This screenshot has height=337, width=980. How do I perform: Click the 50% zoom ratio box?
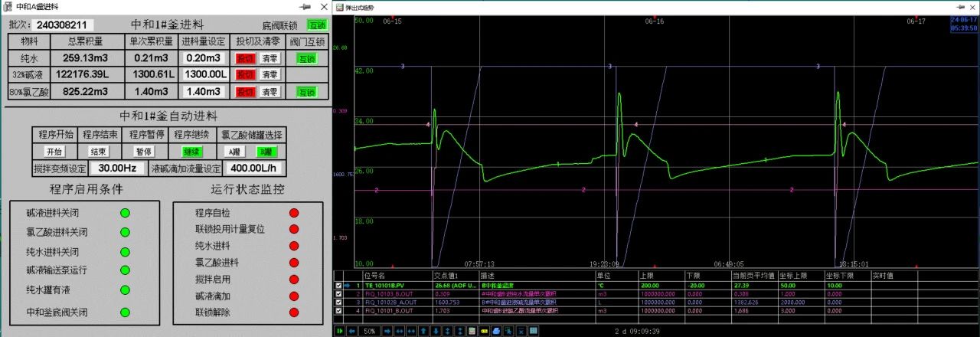tap(369, 331)
